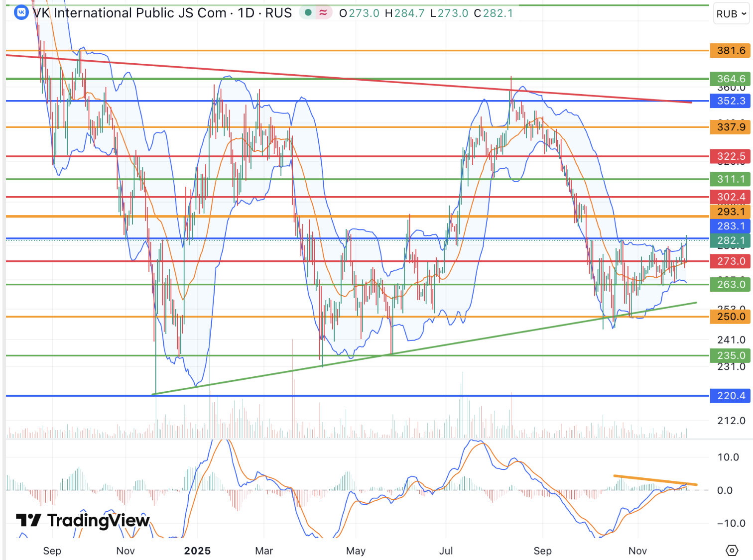
Task: Select the 293.1 orange price label
Action: [x=731, y=212]
